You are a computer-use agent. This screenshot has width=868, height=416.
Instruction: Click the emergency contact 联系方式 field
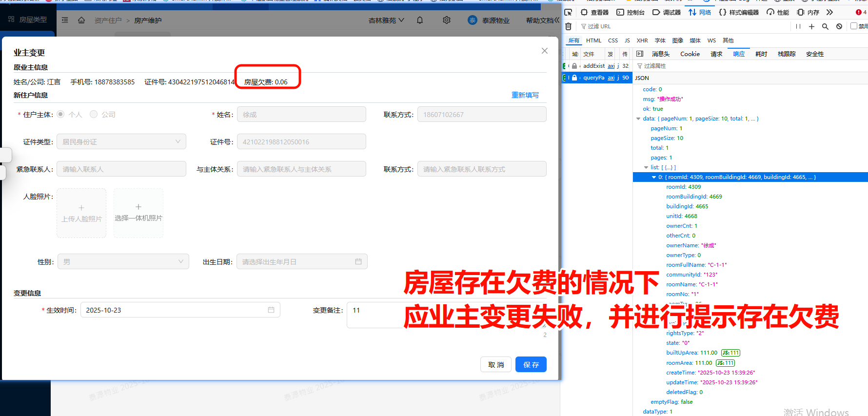(x=482, y=169)
